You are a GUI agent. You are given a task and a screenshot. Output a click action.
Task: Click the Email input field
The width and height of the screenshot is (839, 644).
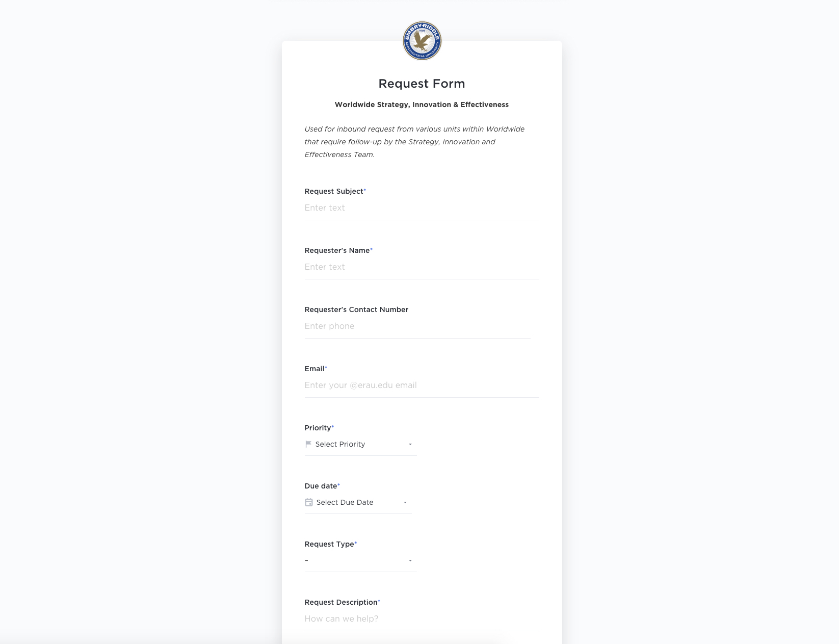422,385
